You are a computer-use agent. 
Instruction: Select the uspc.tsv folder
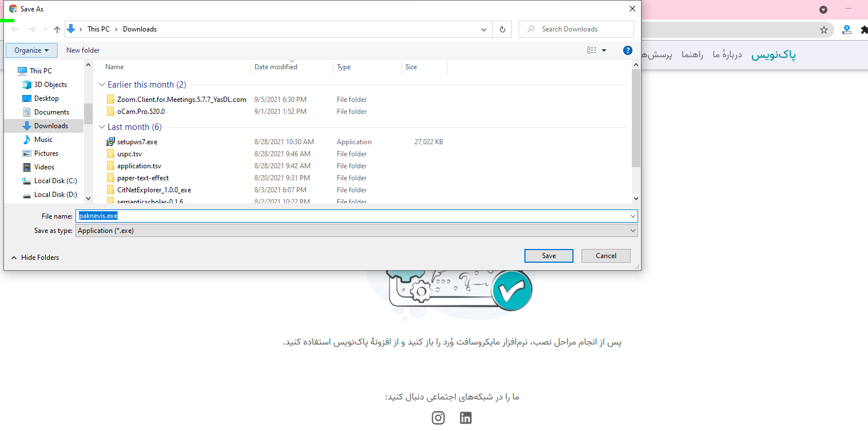tap(129, 154)
